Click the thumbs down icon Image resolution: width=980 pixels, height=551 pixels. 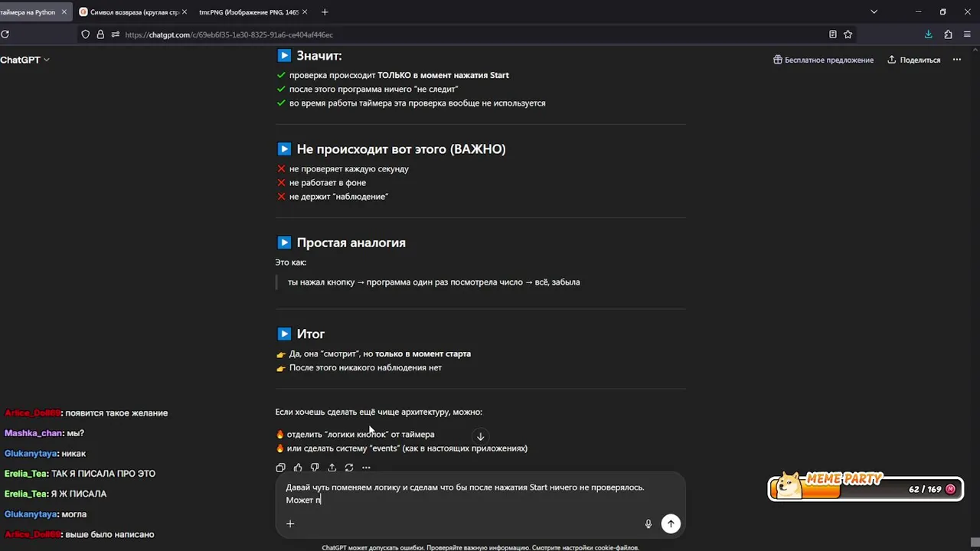click(315, 468)
